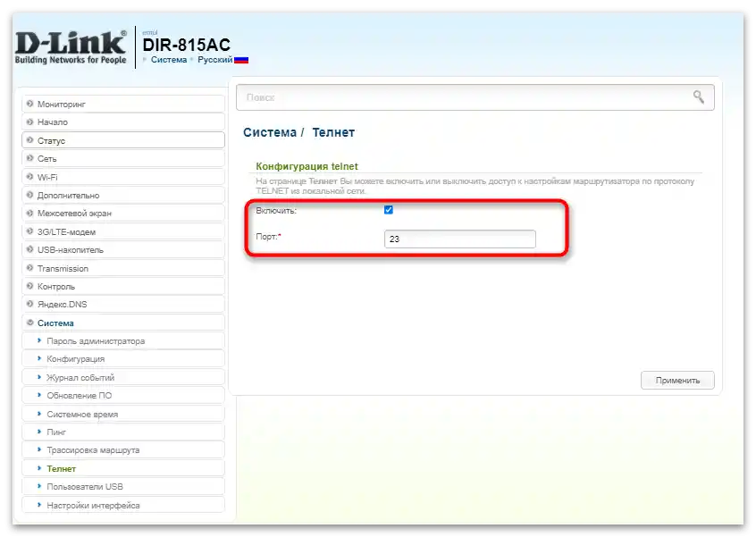
Task: Open the Контроль menu section
Action: coord(123,286)
